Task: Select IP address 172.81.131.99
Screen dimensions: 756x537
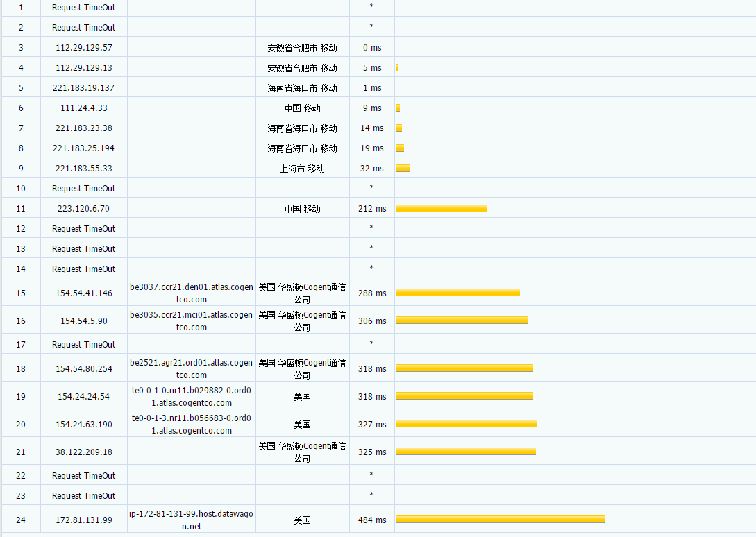Action: (84, 520)
